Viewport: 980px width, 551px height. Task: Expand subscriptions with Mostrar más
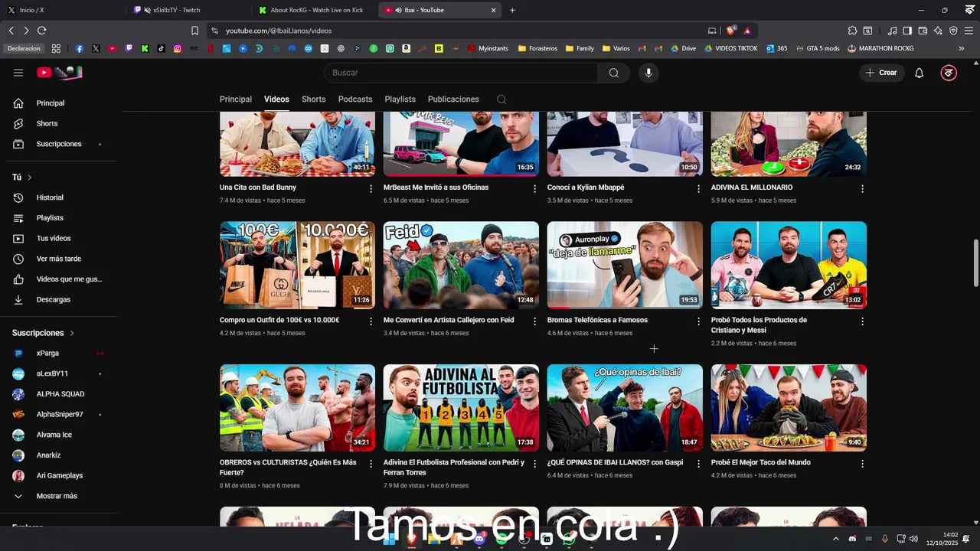coord(58,496)
